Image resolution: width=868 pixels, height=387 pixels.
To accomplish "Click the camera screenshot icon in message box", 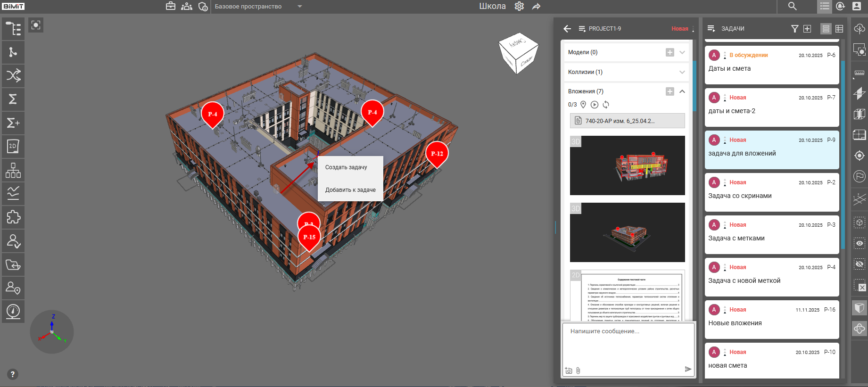I will pyautogui.click(x=569, y=371).
